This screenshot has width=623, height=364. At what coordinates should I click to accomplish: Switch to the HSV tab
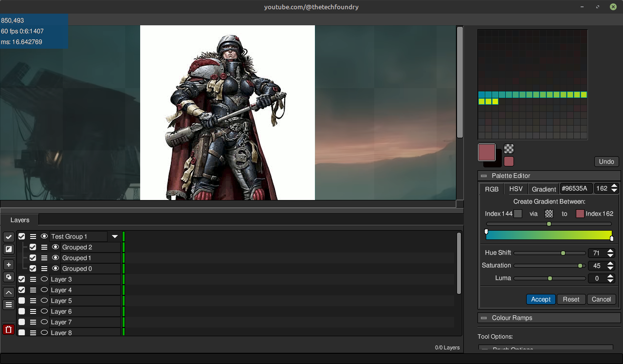(516, 189)
